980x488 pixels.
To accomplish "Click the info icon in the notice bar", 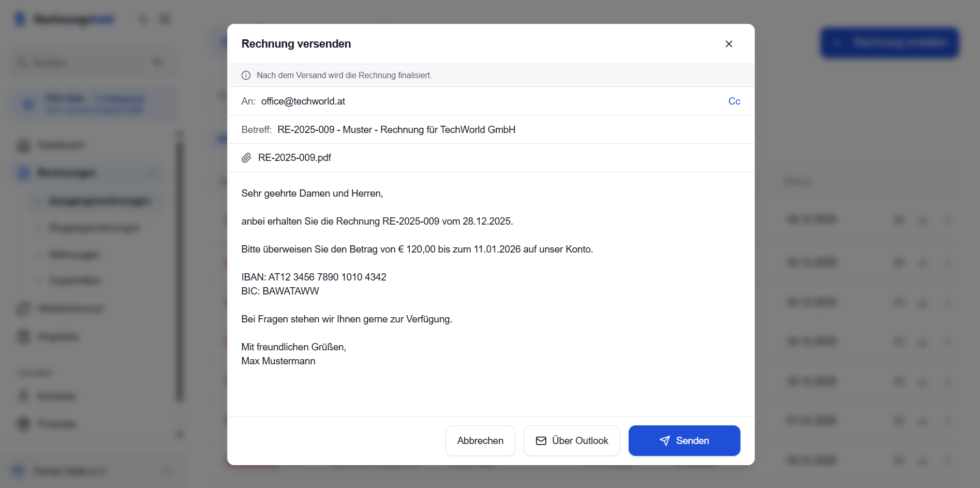I will [246, 75].
